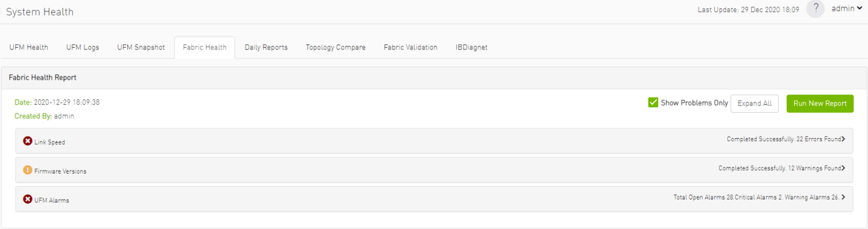
Task: Click the Run New Report button
Action: point(820,104)
